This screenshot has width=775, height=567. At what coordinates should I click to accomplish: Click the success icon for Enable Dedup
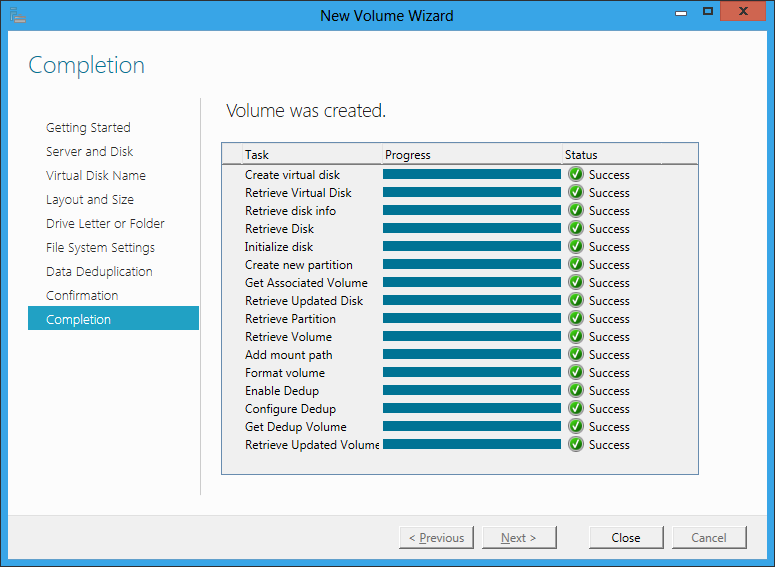point(575,391)
